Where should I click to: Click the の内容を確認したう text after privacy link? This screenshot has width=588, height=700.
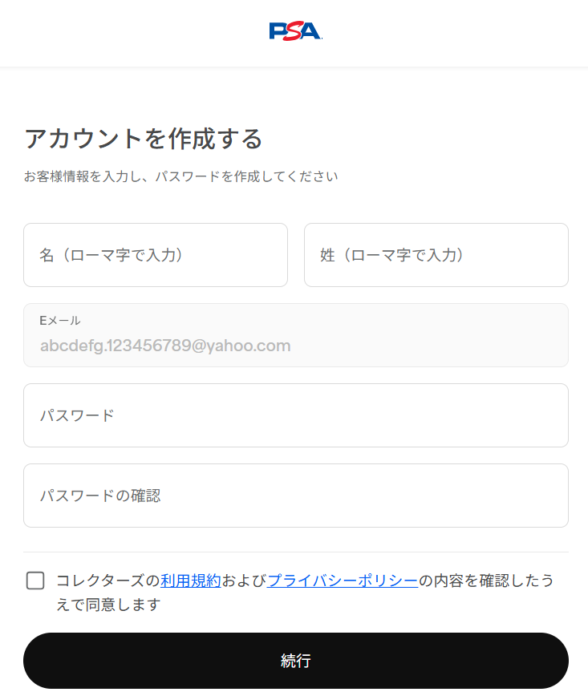point(486,581)
